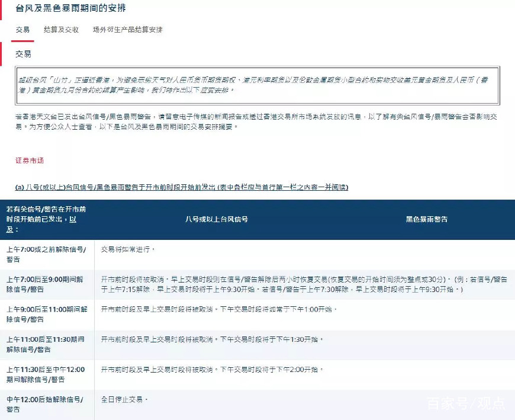Click the 若有关信号/警告在开市前时段 header cell

45,219
